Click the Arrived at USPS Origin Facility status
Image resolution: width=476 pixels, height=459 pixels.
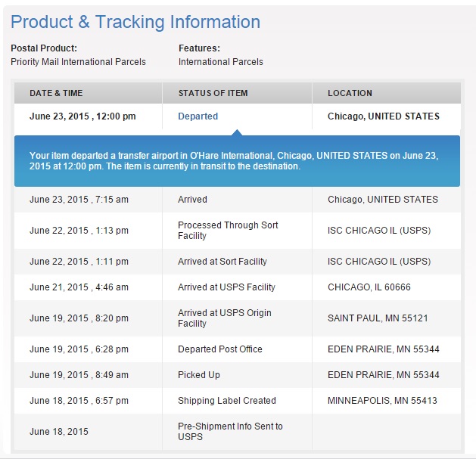(224, 318)
